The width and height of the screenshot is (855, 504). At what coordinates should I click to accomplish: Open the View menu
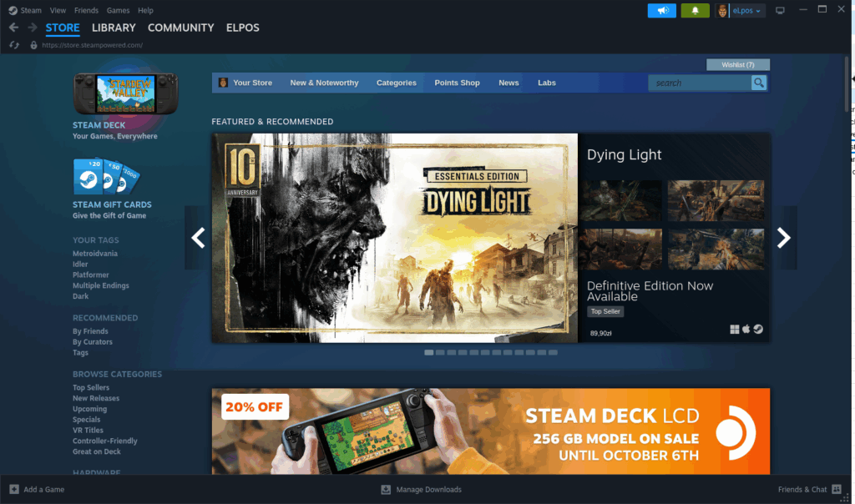coord(58,10)
